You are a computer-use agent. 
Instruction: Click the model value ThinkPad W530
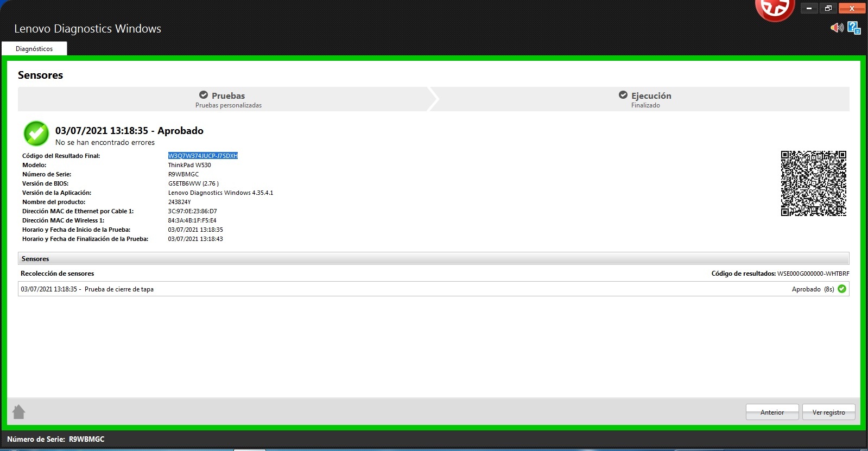point(189,165)
